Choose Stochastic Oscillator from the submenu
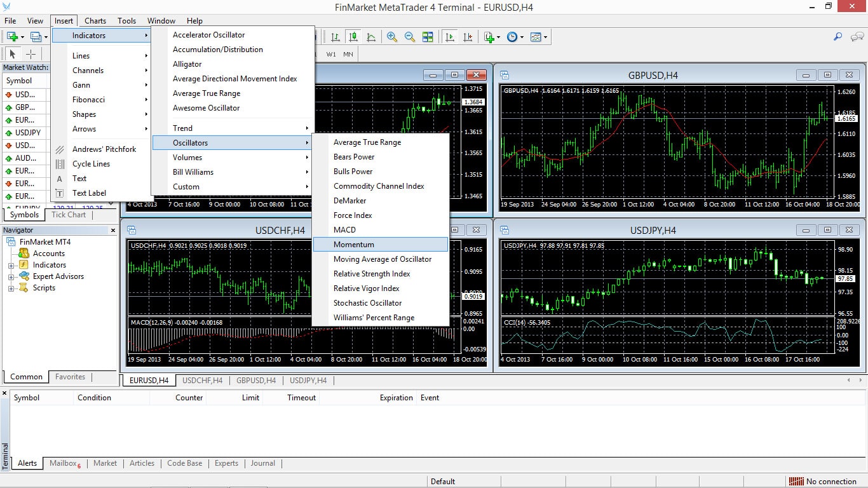868x488 pixels. coord(381,303)
